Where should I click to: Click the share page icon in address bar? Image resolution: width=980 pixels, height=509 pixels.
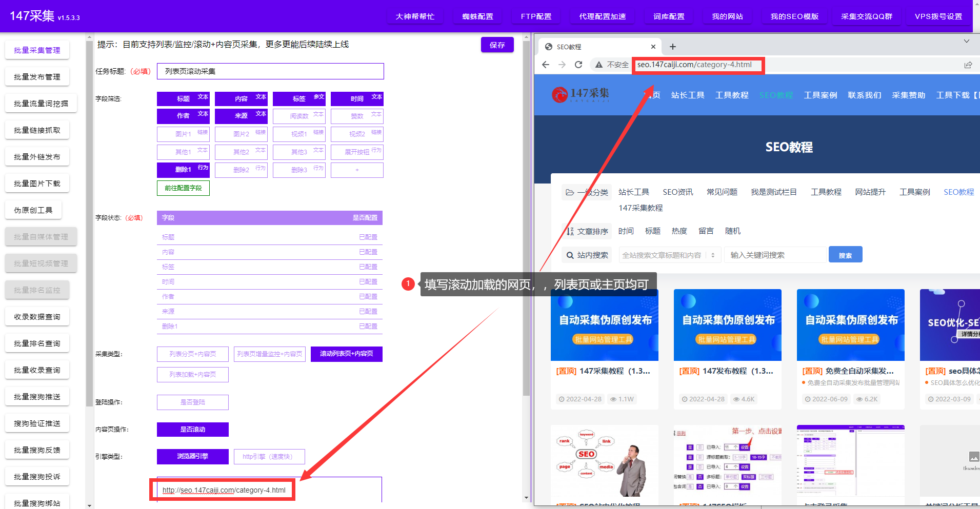pyautogui.click(x=968, y=65)
